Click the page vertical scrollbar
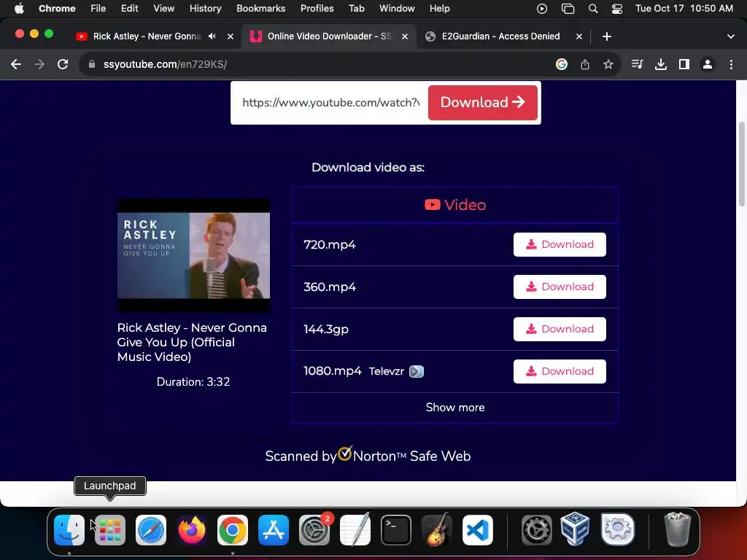Image resolution: width=747 pixels, height=560 pixels. [741, 164]
